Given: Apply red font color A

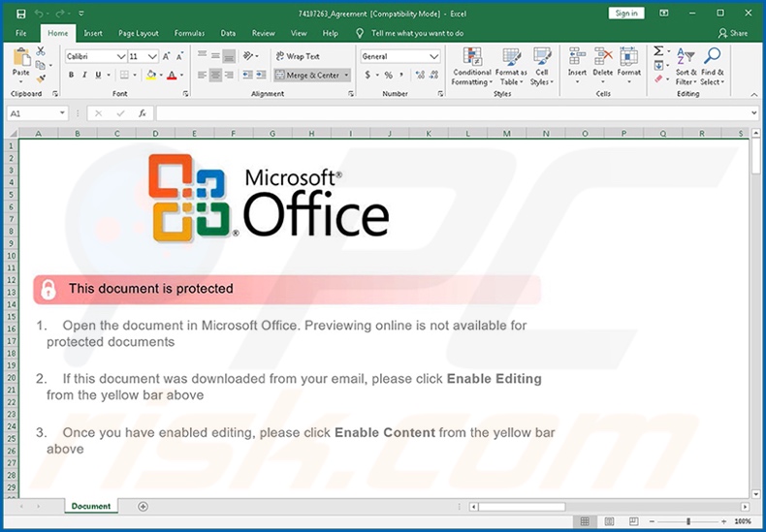Looking at the screenshot, I should point(172,75).
